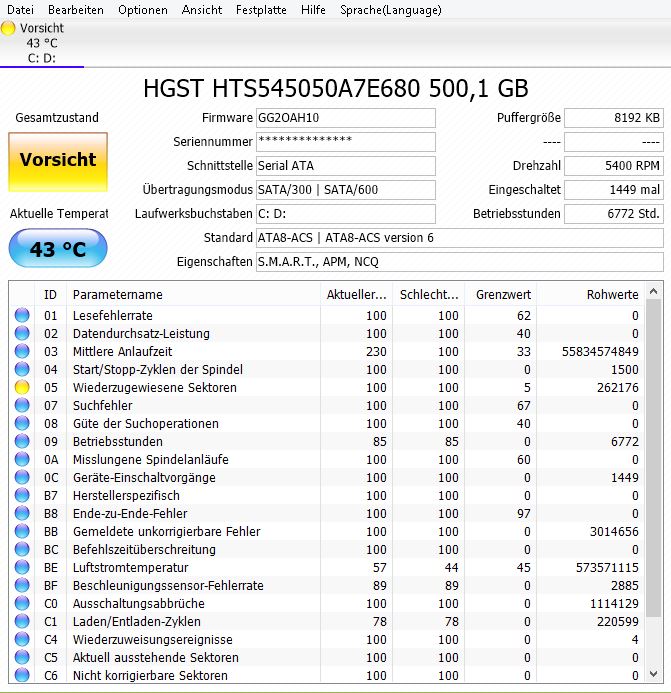Click the Übertragungsmodus field
The image size is (671, 693).
[346, 190]
